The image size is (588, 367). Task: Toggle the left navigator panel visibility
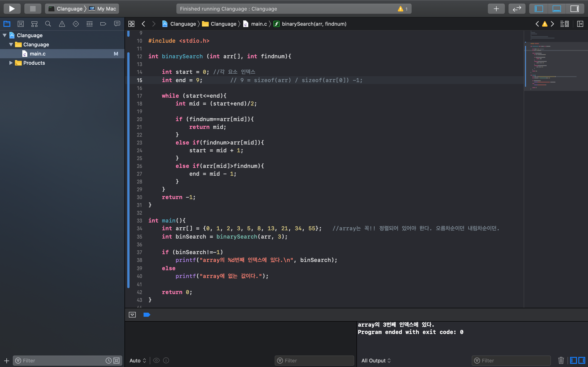point(539,9)
